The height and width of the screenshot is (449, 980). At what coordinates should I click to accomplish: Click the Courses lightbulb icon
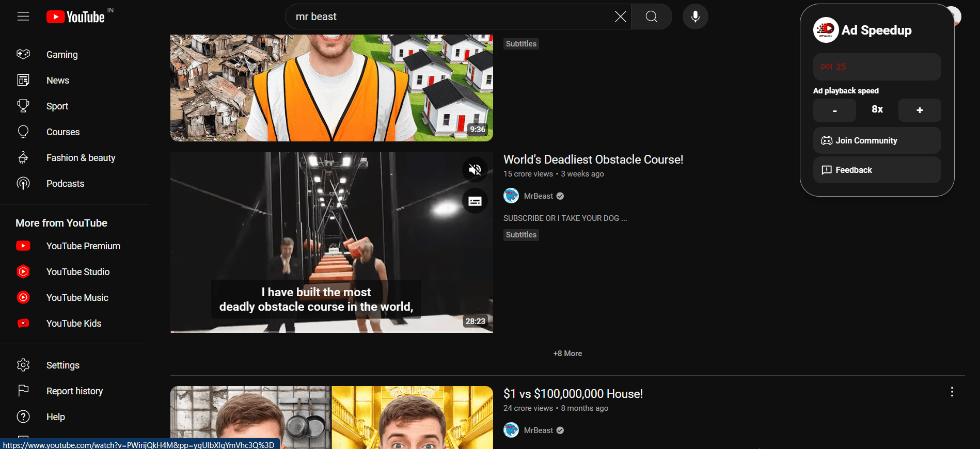[23, 132]
